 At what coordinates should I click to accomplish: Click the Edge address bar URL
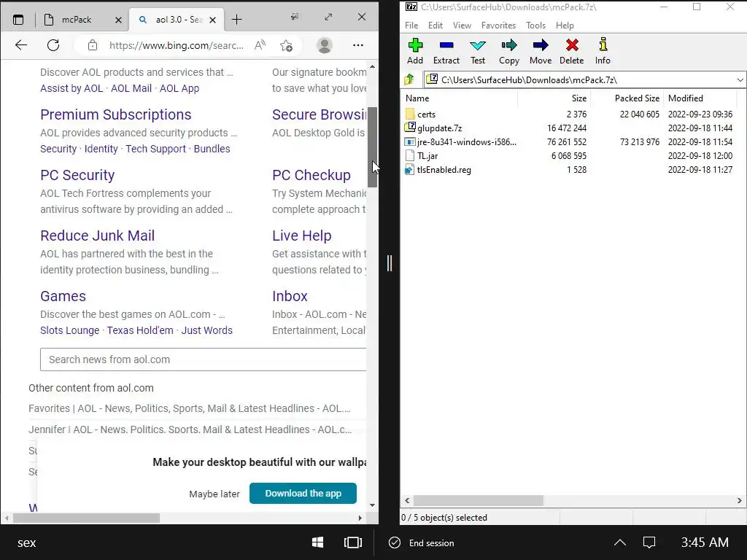177,45
